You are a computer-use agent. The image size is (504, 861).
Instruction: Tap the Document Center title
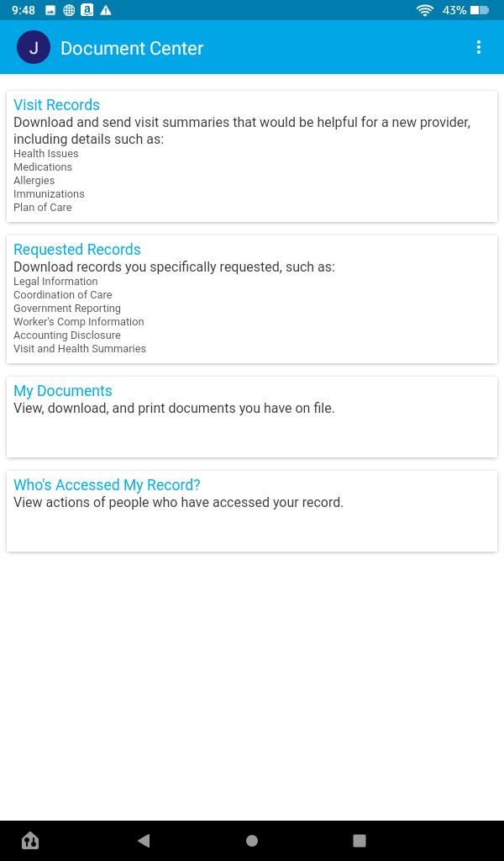tap(132, 49)
